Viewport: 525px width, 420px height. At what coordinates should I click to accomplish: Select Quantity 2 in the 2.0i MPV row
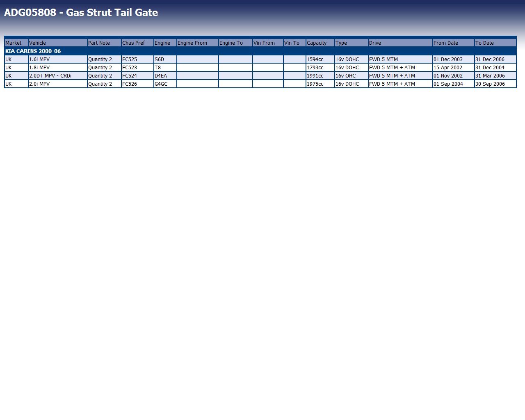[x=104, y=84]
